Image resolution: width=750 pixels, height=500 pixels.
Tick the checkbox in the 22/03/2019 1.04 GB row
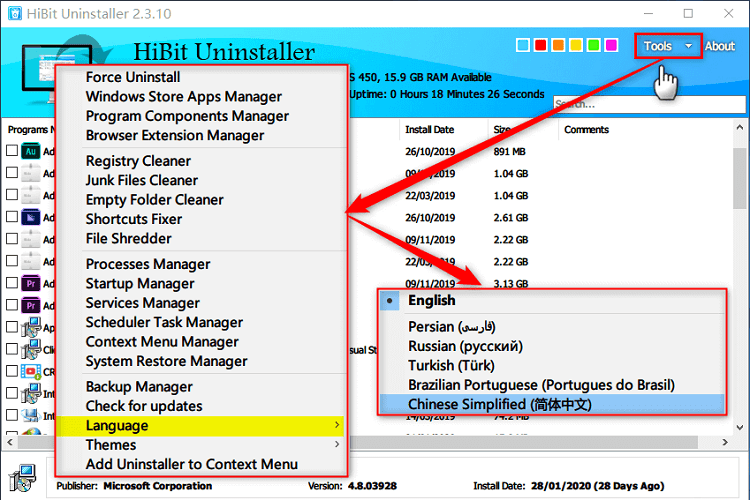point(12,195)
